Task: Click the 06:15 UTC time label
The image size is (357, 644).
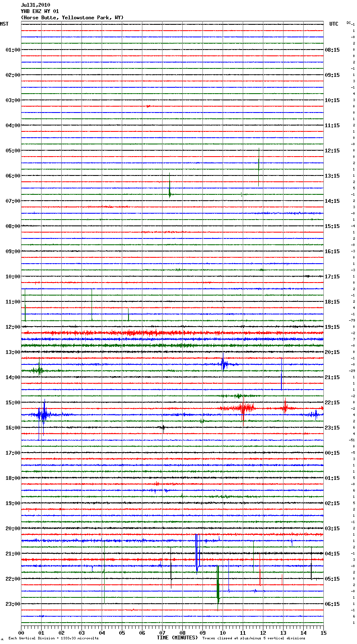Action: click(332, 604)
